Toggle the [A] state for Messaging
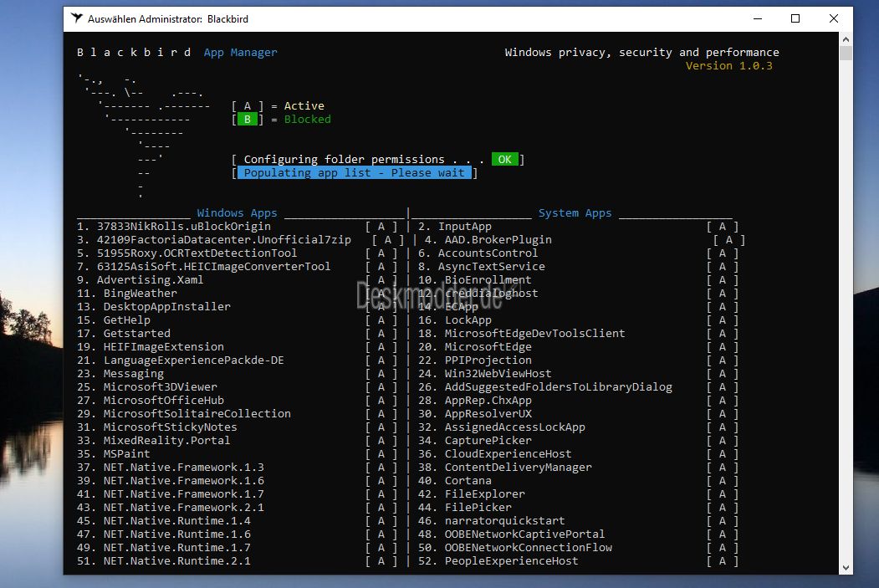This screenshot has height=588, width=879. (381, 374)
